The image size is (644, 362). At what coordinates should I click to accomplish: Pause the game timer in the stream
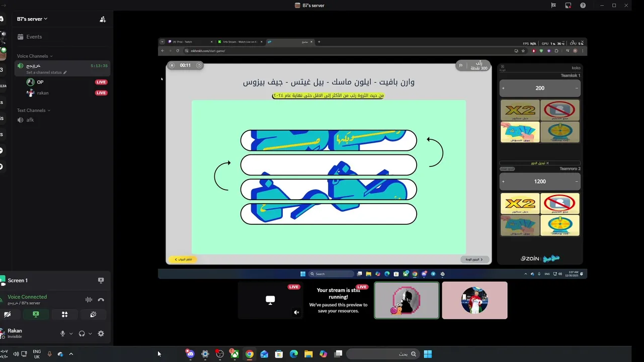point(172,65)
